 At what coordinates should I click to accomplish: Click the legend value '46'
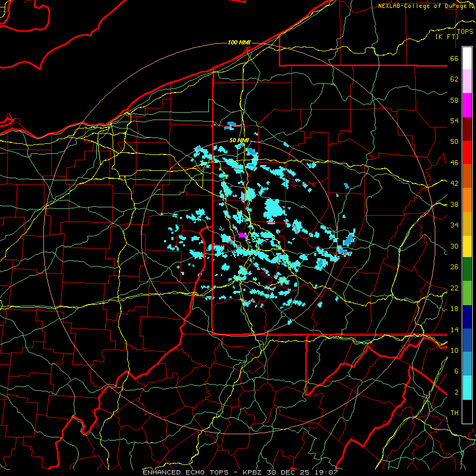click(x=454, y=163)
